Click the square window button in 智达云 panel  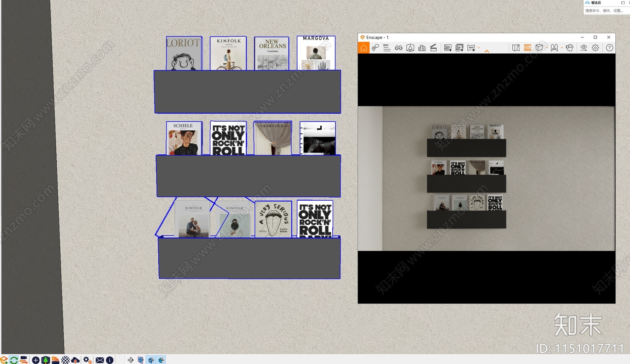(623, 3)
